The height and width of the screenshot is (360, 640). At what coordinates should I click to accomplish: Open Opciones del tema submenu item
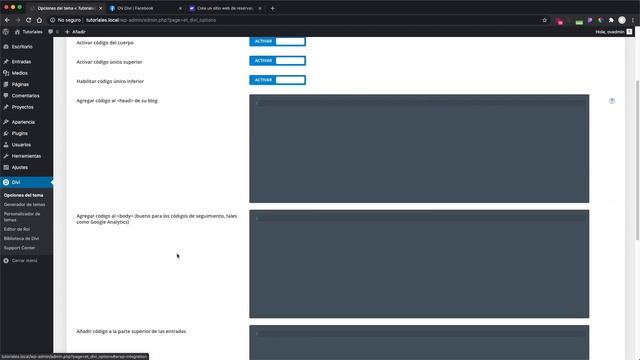click(x=23, y=195)
